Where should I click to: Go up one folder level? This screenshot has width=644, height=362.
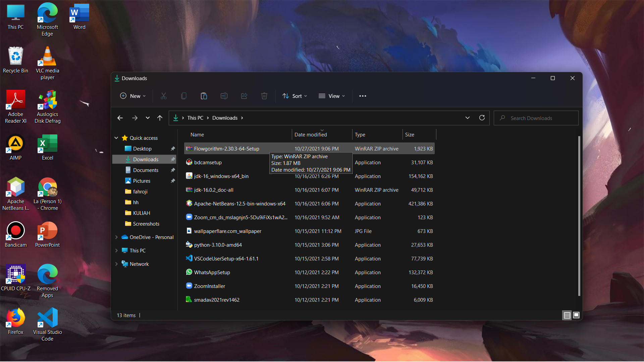click(x=160, y=118)
